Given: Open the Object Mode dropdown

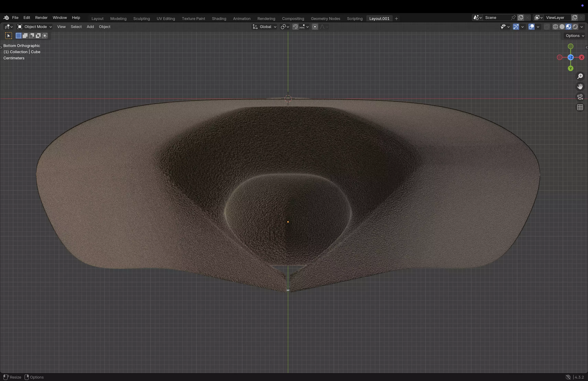Looking at the screenshot, I should tap(34, 27).
